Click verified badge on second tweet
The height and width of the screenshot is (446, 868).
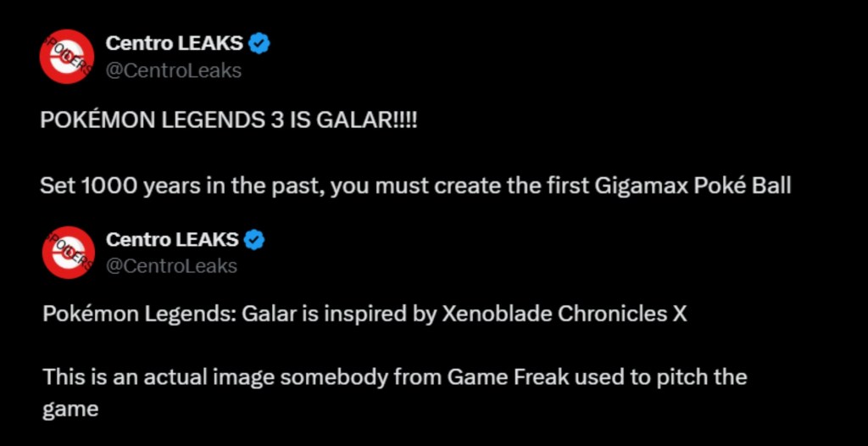(255, 241)
